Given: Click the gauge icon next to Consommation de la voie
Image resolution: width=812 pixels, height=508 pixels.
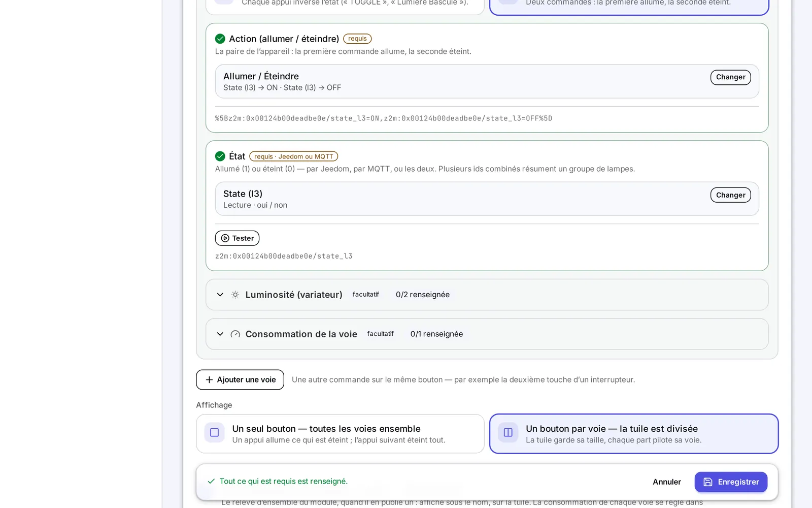Looking at the screenshot, I should (235, 334).
